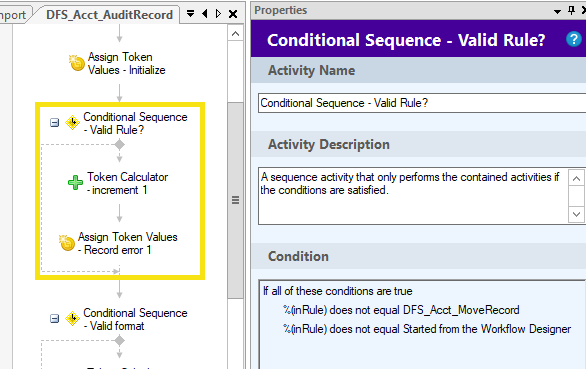
Task: Click the Conditional Sequence Valid format diamond icon
Action: pos(72,319)
